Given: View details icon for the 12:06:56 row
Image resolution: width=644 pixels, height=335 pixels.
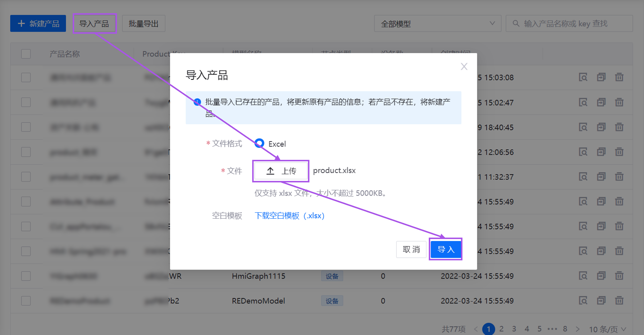Looking at the screenshot, I should coord(583,152).
